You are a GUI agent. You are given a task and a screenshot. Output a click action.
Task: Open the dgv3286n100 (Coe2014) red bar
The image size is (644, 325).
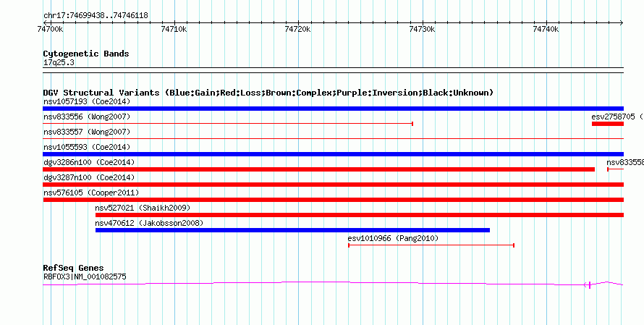(318, 169)
